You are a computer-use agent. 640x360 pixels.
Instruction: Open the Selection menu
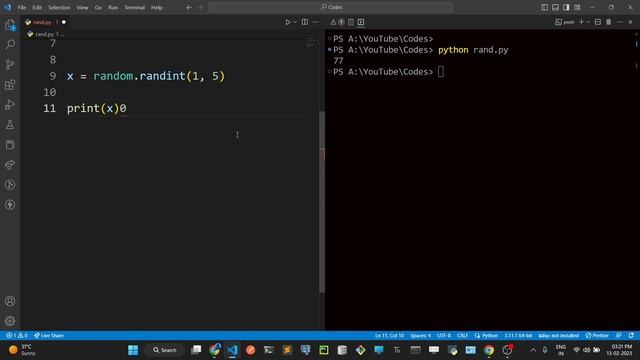click(x=59, y=7)
